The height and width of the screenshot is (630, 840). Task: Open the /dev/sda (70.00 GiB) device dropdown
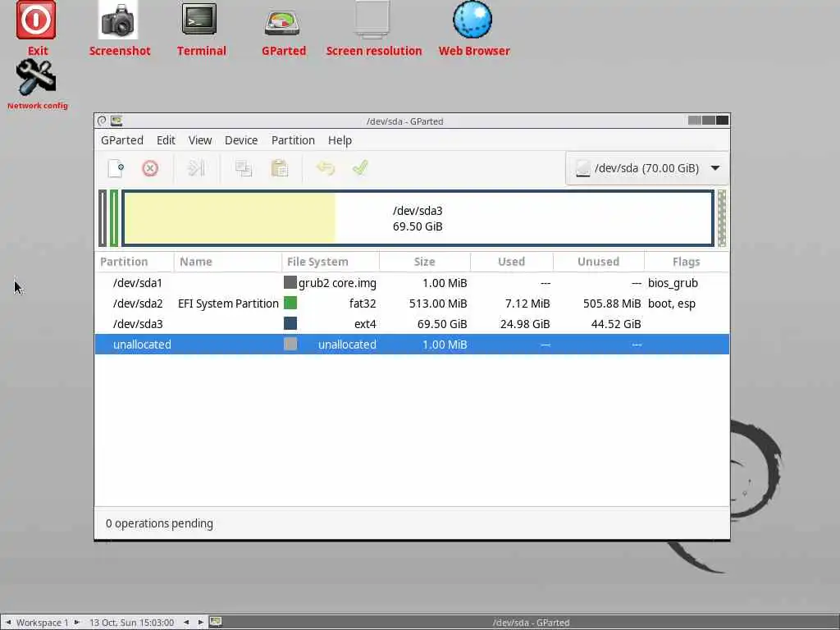(647, 168)
